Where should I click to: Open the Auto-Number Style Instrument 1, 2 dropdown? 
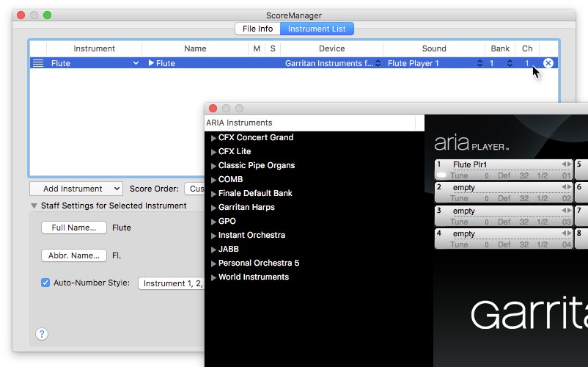pos(172,283)
